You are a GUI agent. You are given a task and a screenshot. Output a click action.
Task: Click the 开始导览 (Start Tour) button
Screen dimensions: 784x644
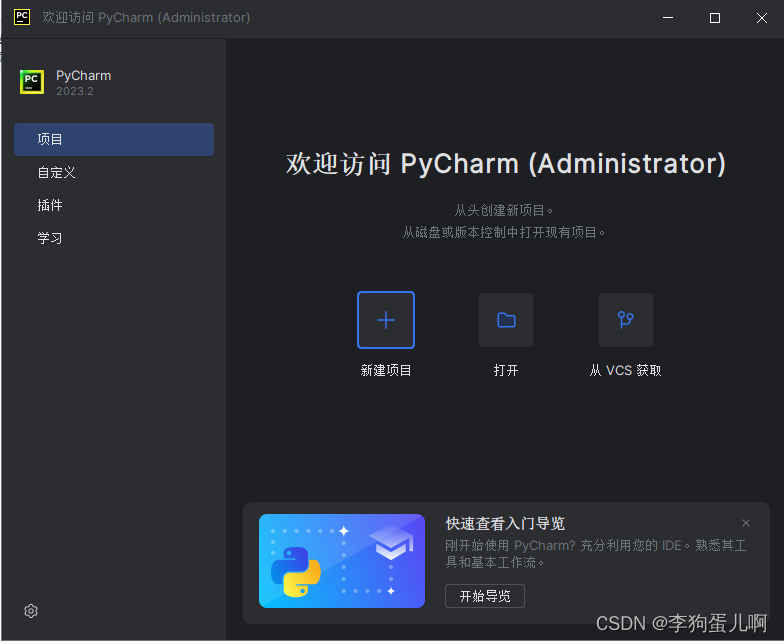(x=484, y=596)
